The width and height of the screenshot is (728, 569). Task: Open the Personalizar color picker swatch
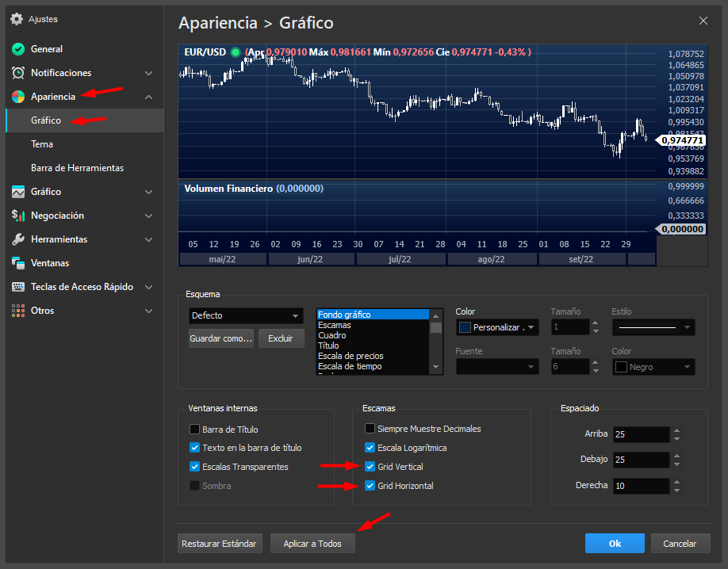click(x=466, y=327)
